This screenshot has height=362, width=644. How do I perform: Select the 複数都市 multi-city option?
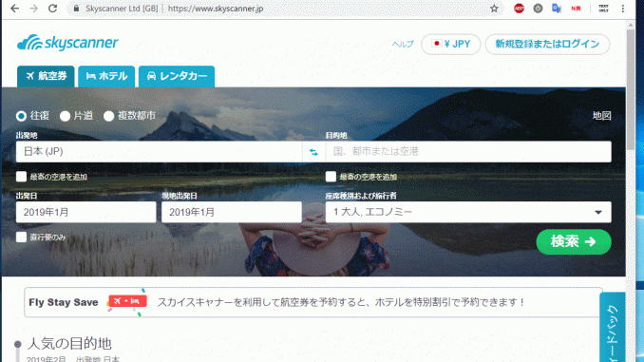tap(108, 116)
